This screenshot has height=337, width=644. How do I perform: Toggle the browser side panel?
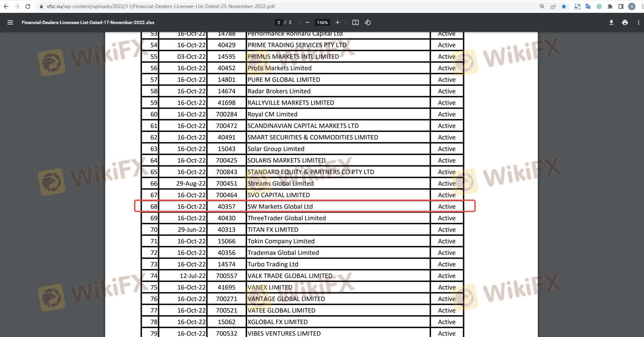coord(621,6)
